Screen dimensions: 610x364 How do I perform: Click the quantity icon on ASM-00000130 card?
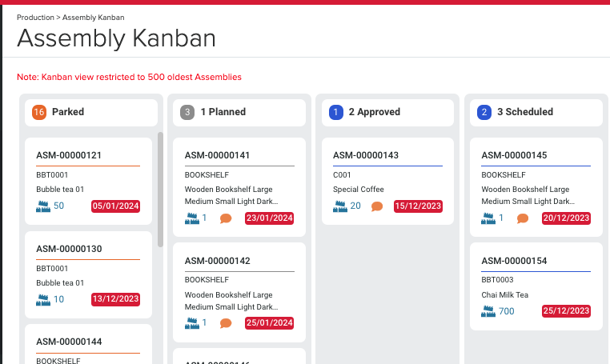tap(43, 299)
